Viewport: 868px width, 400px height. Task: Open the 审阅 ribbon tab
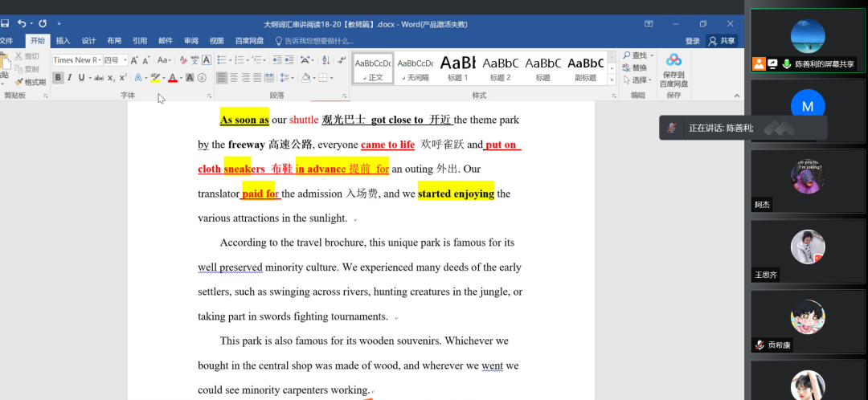pyautogui.click(x=191, y=40)
